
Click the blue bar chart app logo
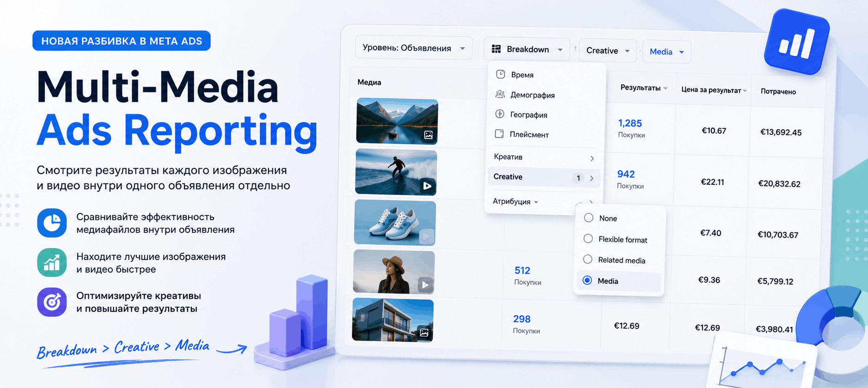[796, 42]
